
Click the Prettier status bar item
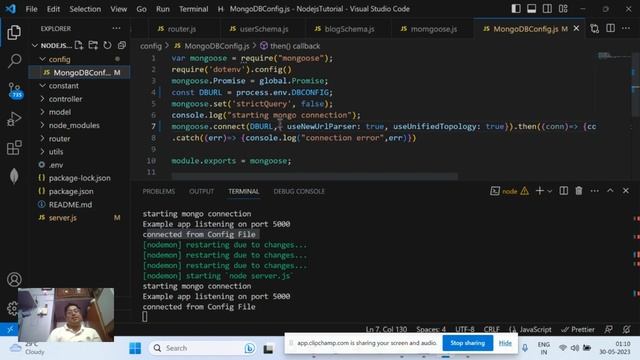tap(578, 329)
